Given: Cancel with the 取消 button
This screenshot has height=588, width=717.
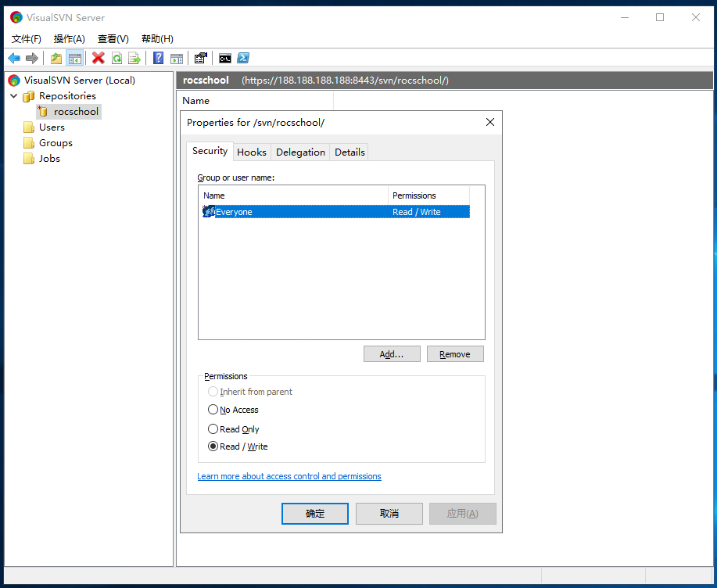Looking at the screenshot, I should click(389, 514).
